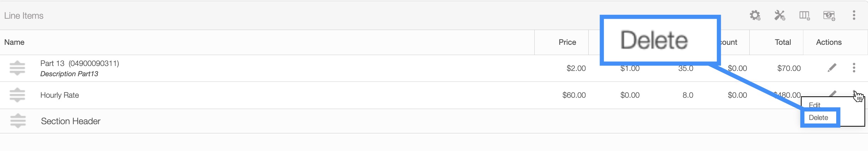Click the pencil icon for Hourly Rate
868x151 pixels.
pyautogui.click(x=833, y=93)
